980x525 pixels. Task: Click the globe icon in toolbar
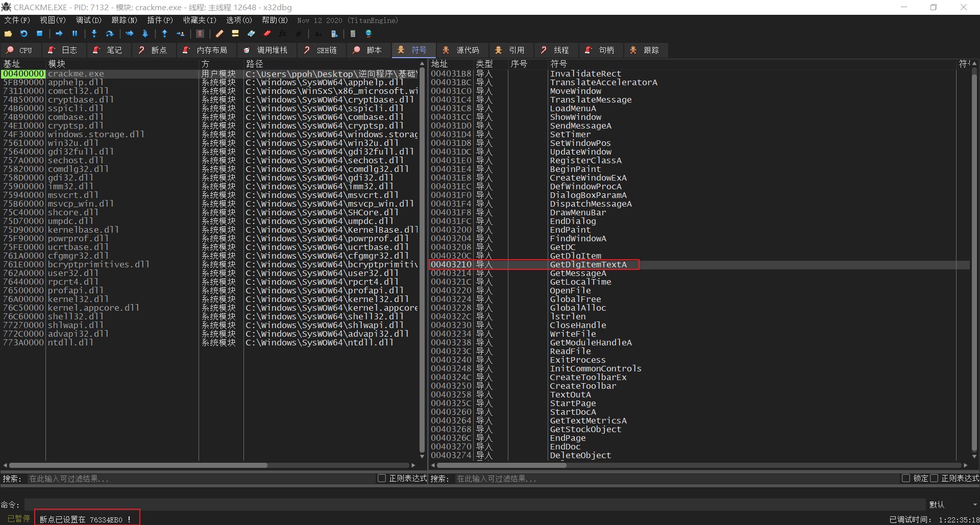(369, 34)
